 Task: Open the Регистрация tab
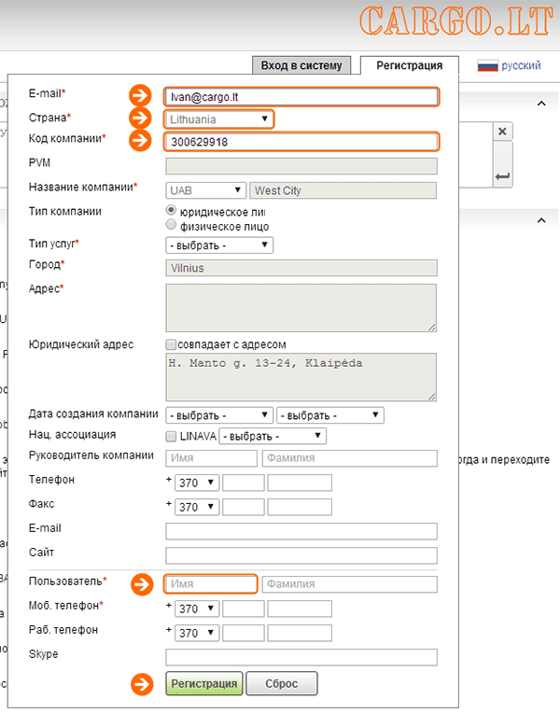point(409,65)
